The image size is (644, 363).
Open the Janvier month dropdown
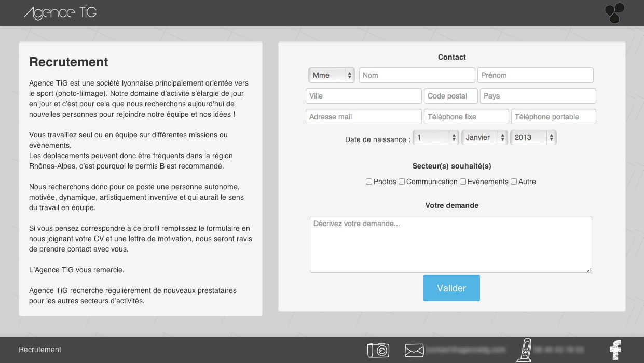pyautogui.click(x=485, y=137)
